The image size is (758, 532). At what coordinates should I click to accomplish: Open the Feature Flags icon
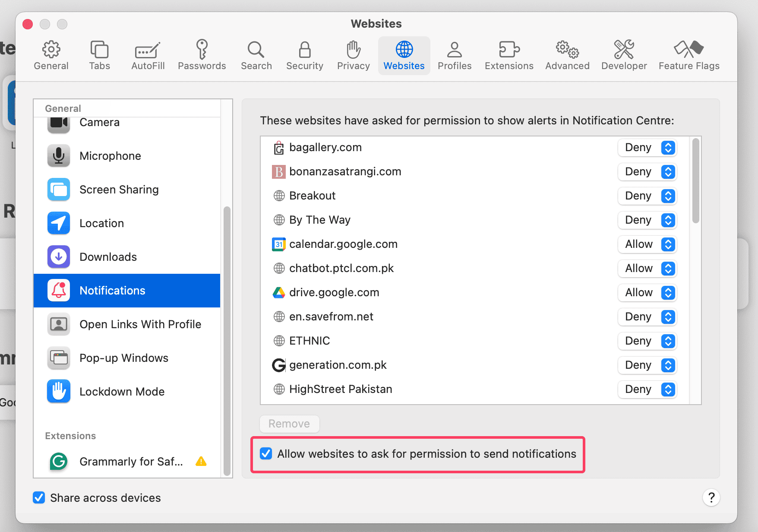coord(689,50)
